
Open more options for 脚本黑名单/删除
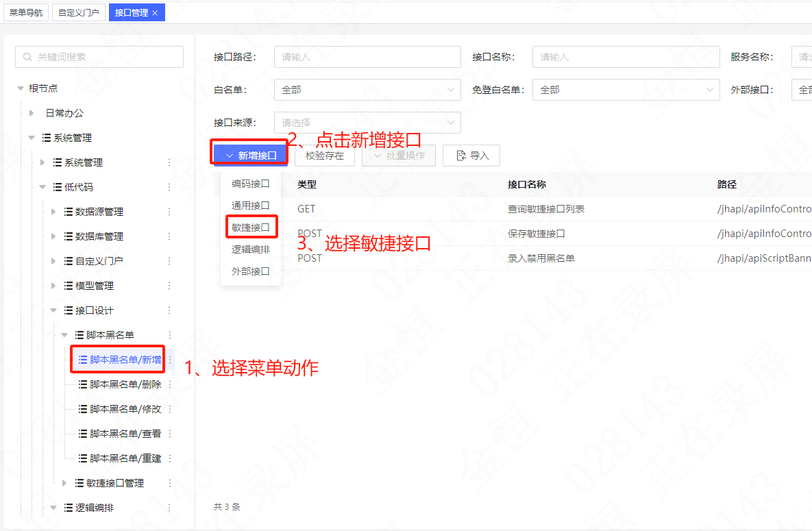[170, 384]
